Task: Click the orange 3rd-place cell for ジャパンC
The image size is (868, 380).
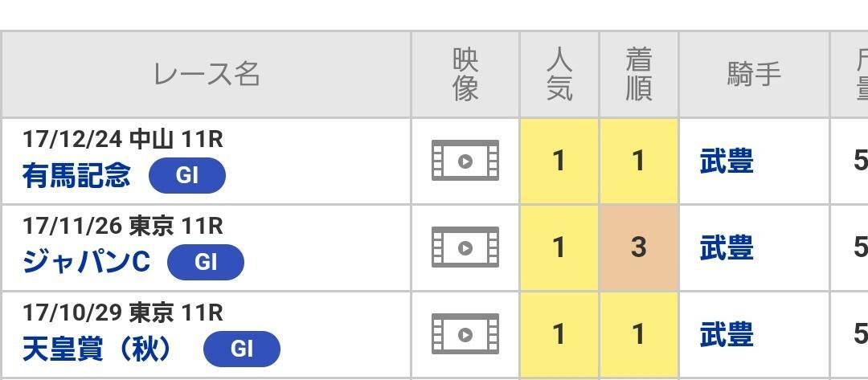Action: pos(638,247)
